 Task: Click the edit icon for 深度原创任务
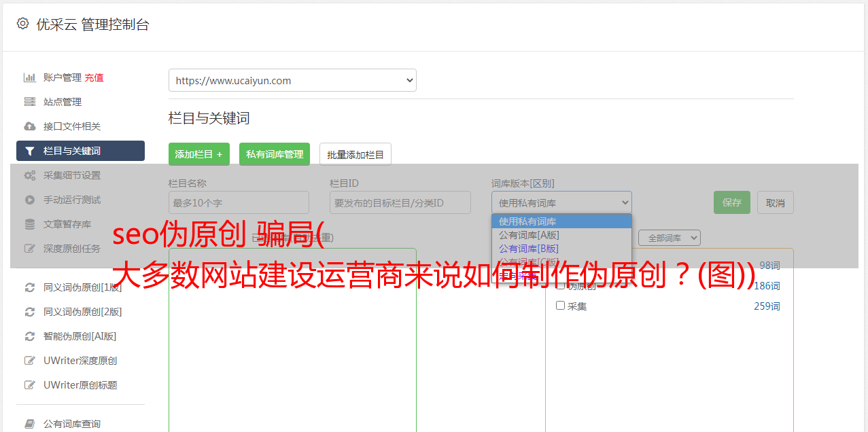click(29, 249)
